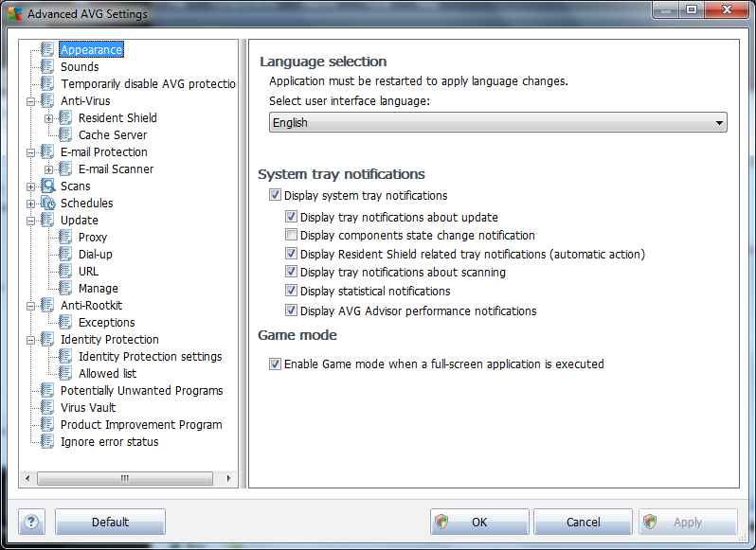Click the Scans magnifier icon
Screen dimensions: 756x550
[47, 186]
